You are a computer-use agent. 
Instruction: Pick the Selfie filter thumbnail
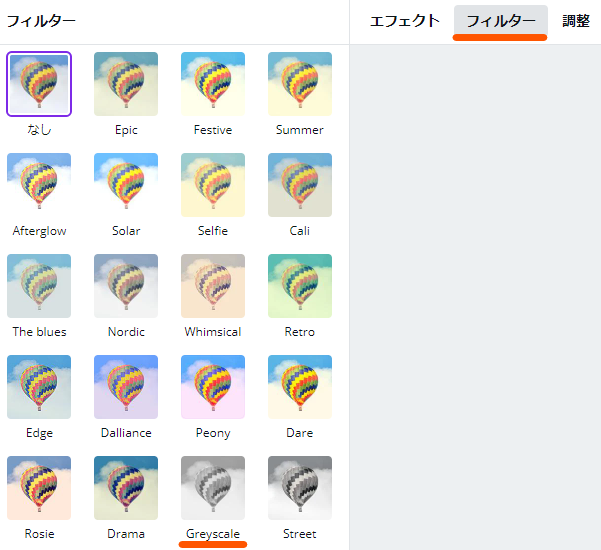213,185
